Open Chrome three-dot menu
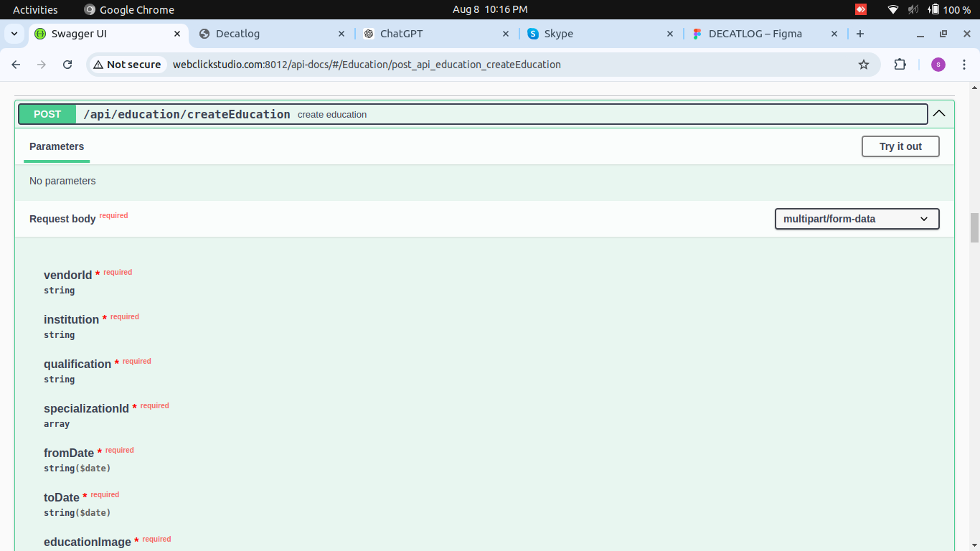 964,65
